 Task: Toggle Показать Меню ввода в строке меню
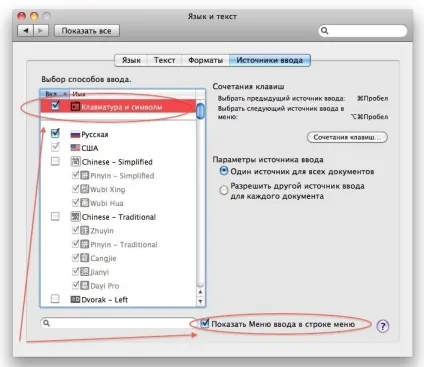click(x=204, y=323)
